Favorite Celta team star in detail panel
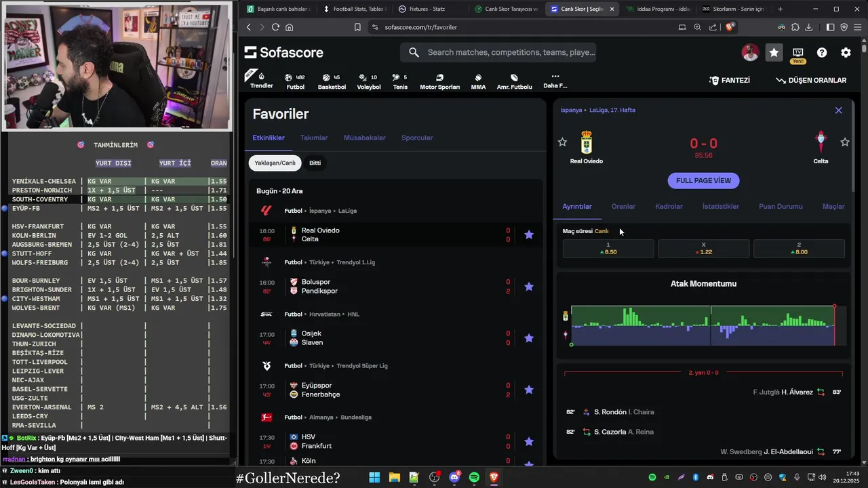Image resolution: width=868 pixels, height=488 pixels. 845,142
